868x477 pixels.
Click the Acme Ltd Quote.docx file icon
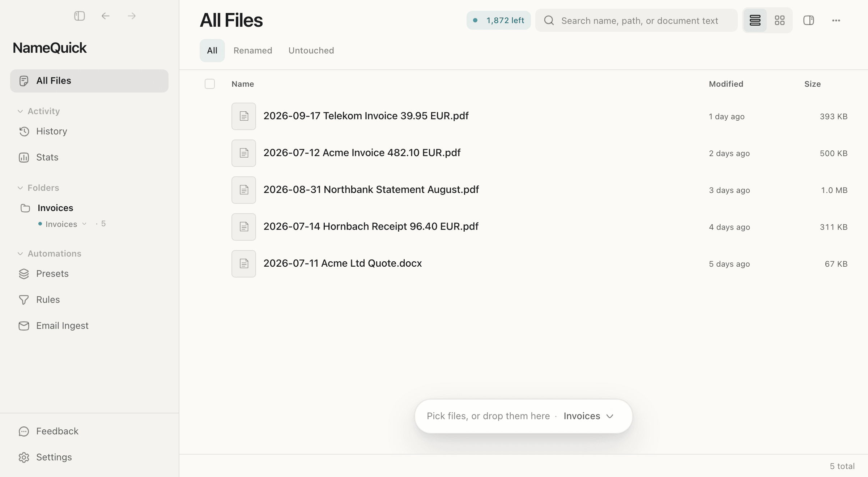point(244,264)
